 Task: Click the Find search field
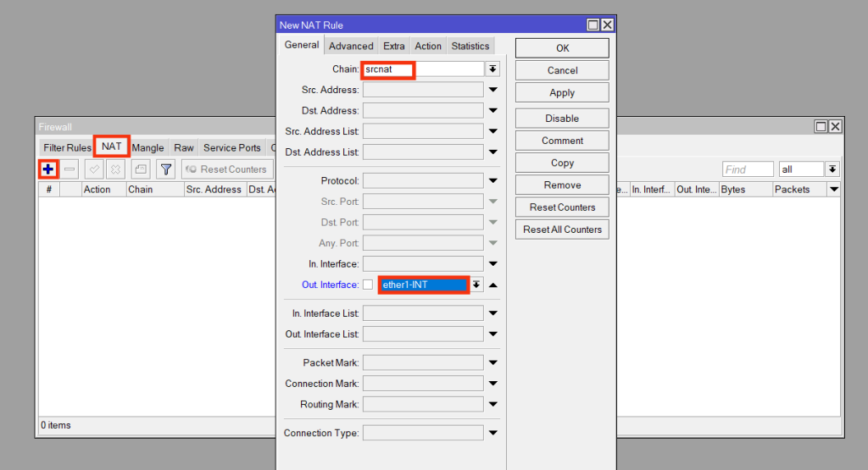(x=747, y=169)
